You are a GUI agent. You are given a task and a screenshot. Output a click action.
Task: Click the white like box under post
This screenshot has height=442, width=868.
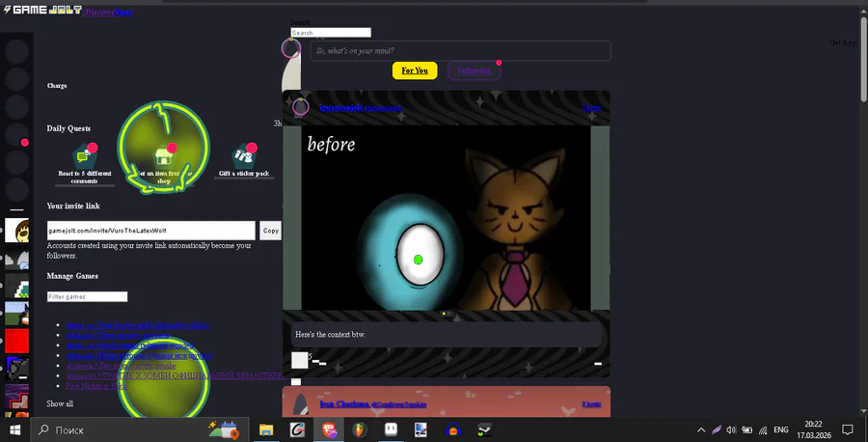tap(300, 360)
